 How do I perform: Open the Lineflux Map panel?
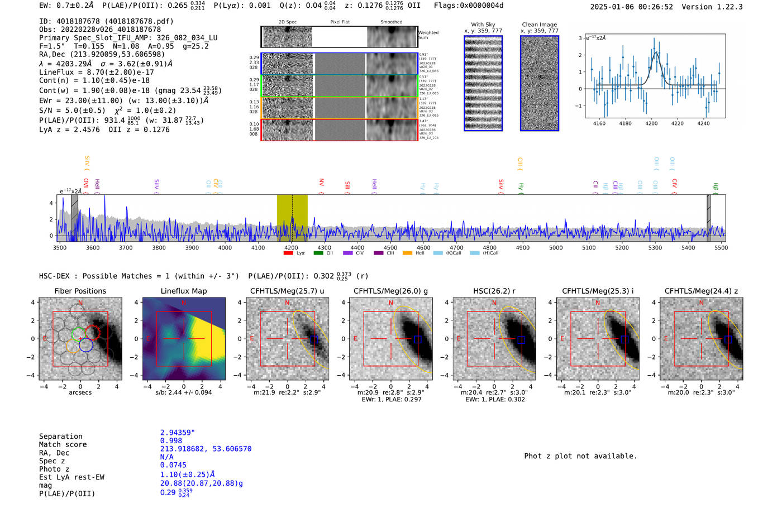(184, 339)
